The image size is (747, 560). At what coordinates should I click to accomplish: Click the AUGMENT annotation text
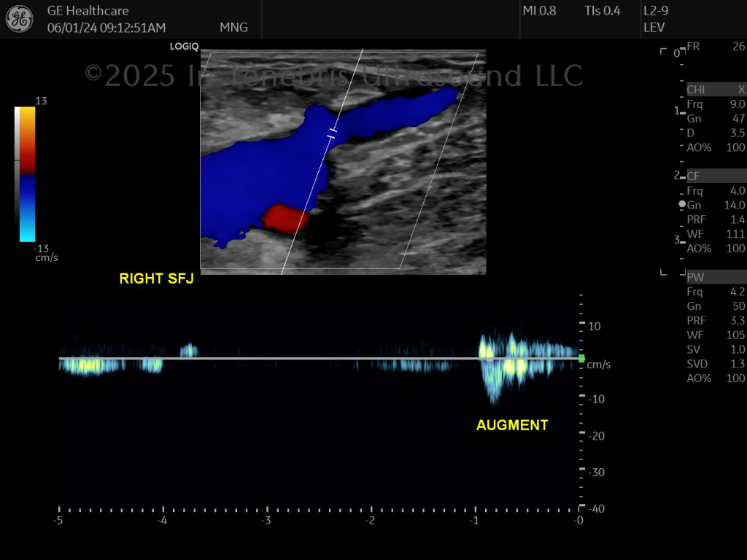(512, 425)
